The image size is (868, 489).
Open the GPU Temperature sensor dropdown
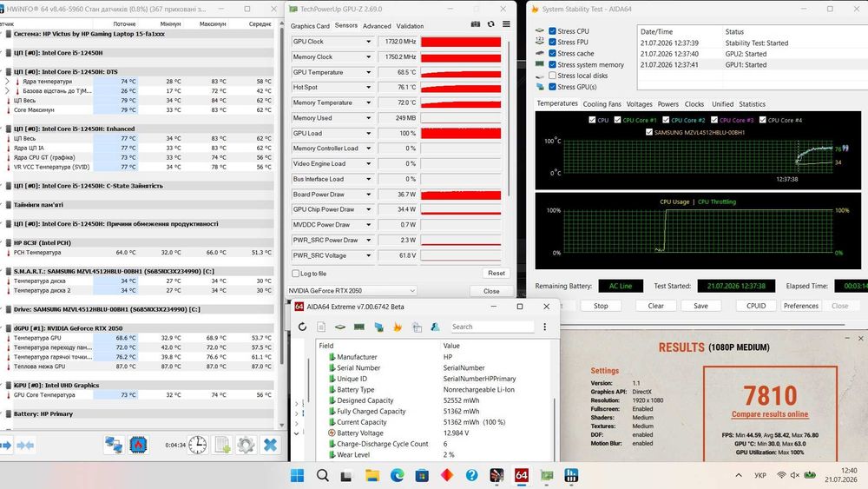click(369, 72)
